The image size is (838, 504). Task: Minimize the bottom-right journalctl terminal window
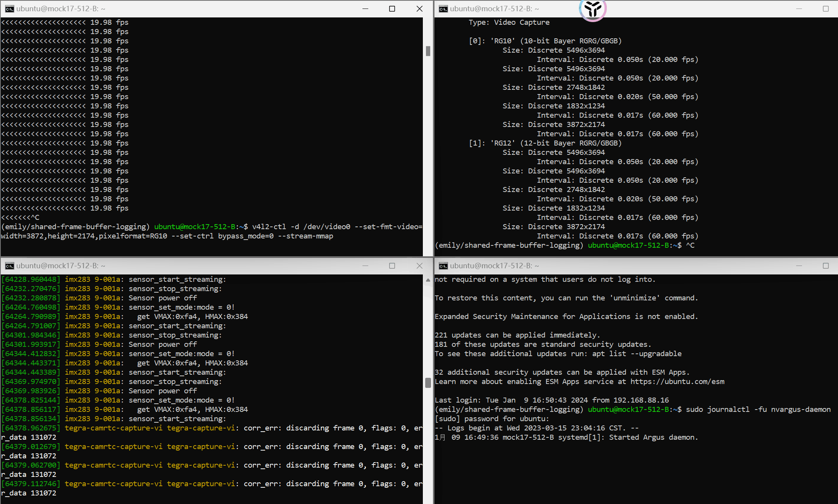coord(799,266)
